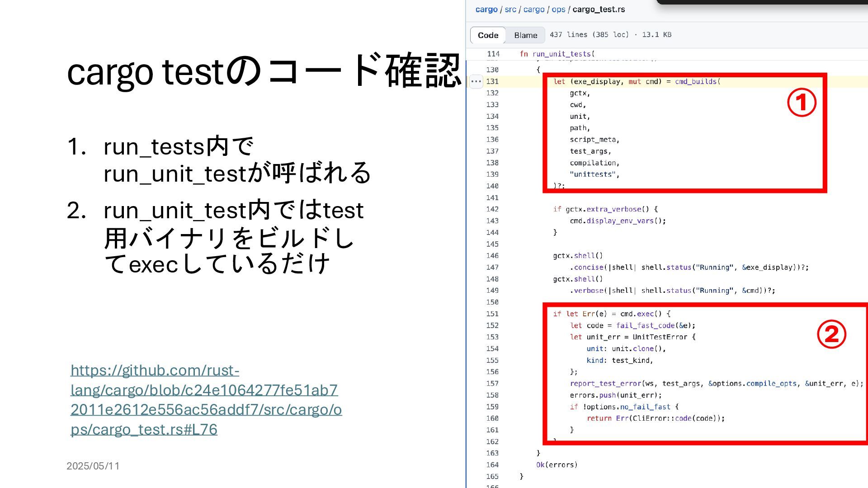868x488 pixels.
Task: Click the fn run_unit_tests sticky header
Action: (557, 54)
